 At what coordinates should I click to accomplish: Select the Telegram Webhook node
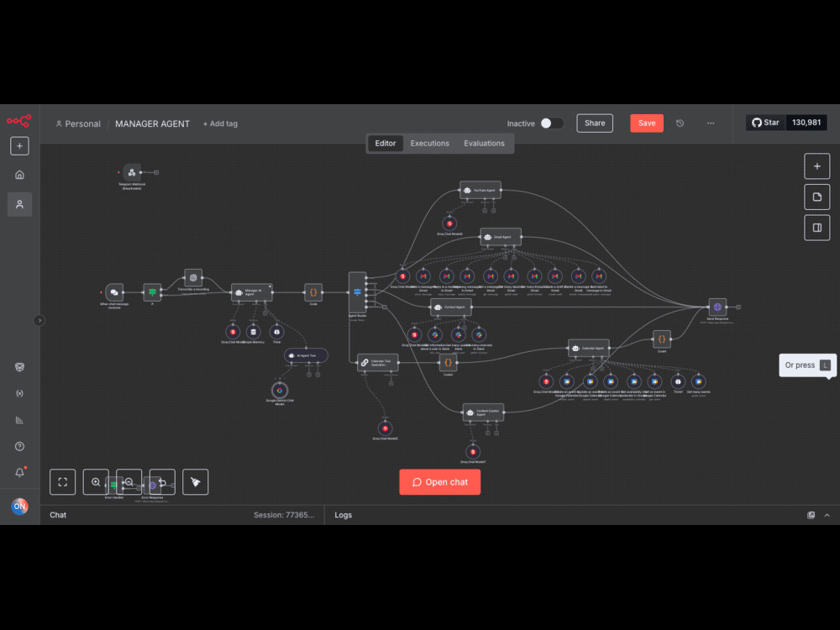pyautogui.click(x=132, y=172)
